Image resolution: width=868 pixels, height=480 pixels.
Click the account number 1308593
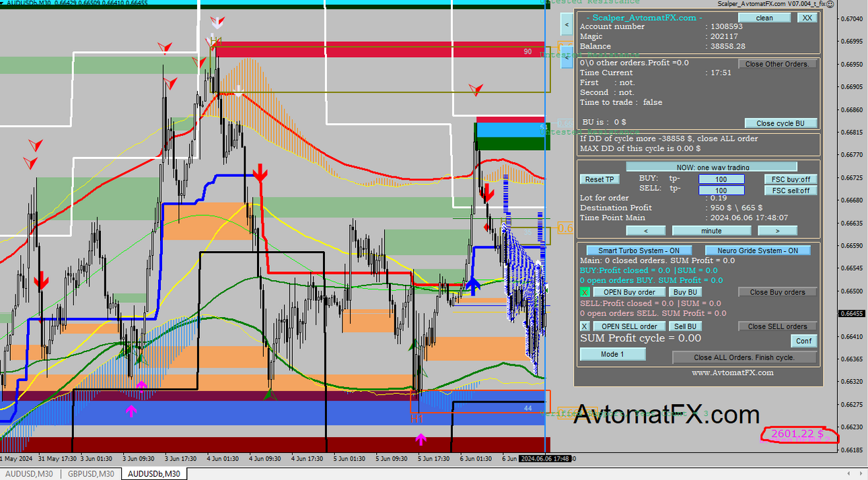726,26
